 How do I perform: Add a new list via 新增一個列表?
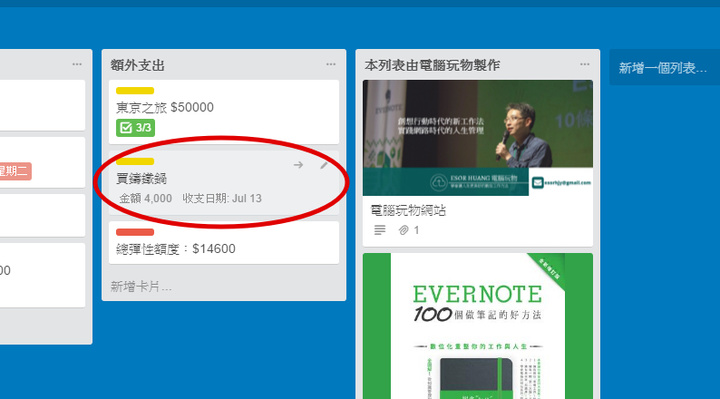tap(664, 67)
